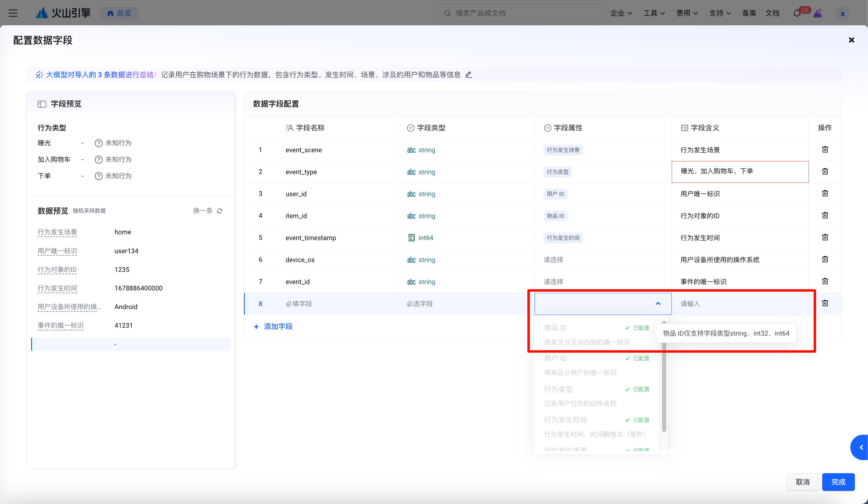The image size is (868, 504).
Task: Delete the event_scene field row
Action: point(825,149)
